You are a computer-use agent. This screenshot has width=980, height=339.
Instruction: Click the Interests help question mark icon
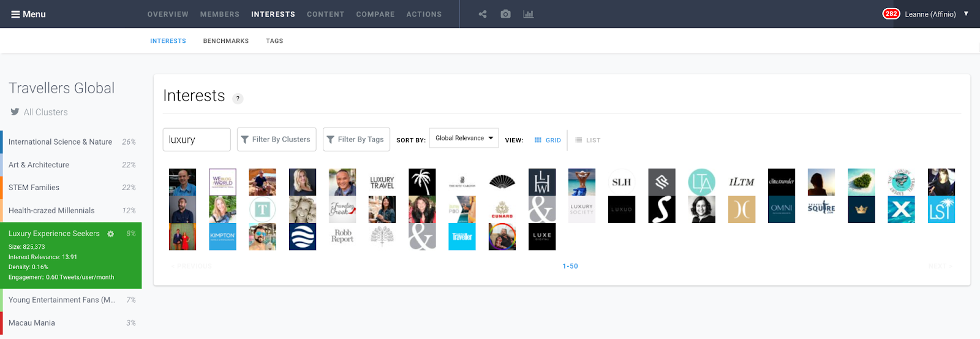click(x=238, y=98)
